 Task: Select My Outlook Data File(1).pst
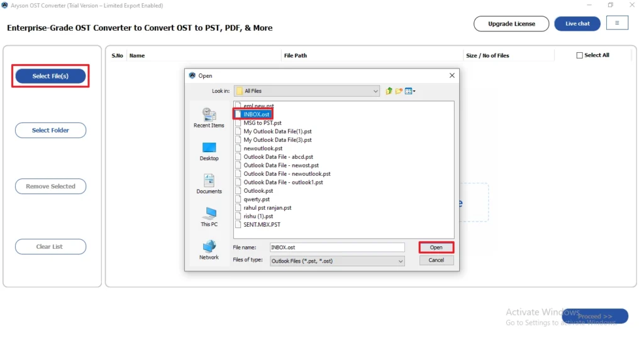pyautogui.click(x=277, y=131)
